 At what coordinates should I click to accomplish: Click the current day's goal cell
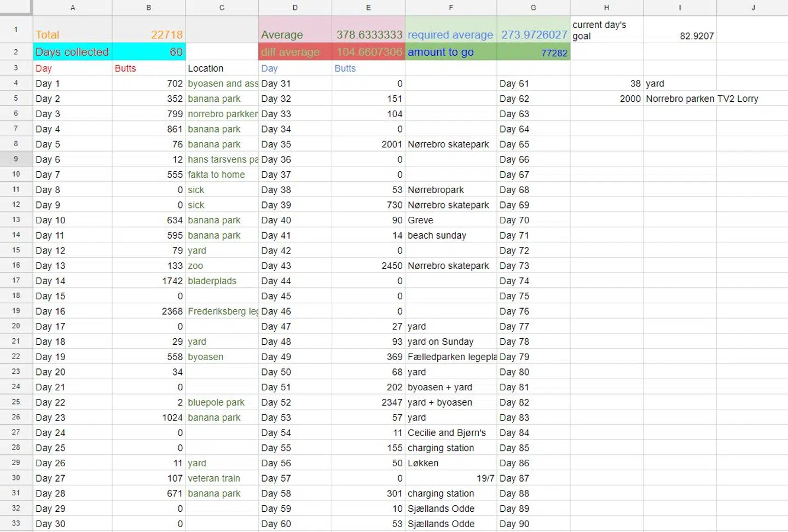pyautogui.click(x=606, y=30)
